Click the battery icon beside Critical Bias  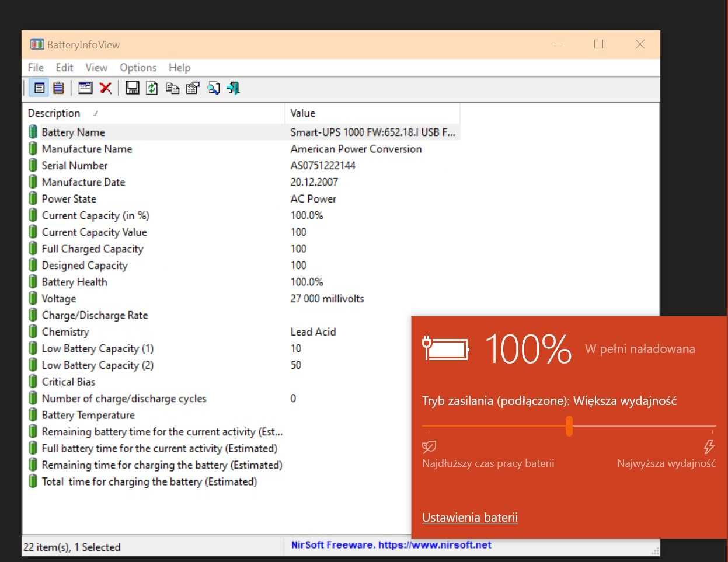tap(33, 382)
